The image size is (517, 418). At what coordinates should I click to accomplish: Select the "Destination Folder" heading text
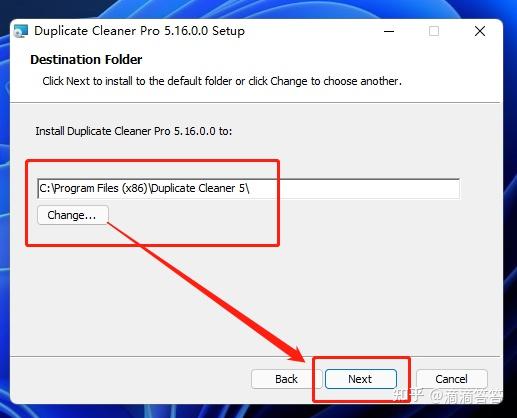[86, 60]
